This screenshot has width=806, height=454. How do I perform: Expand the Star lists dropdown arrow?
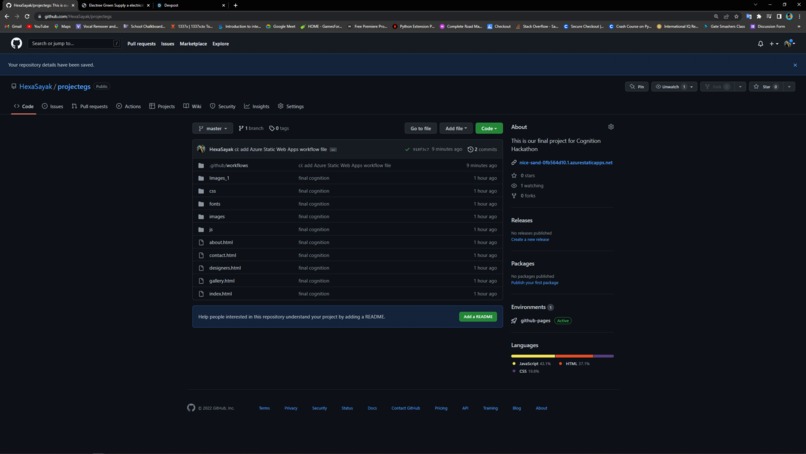[x=789, y=87]
